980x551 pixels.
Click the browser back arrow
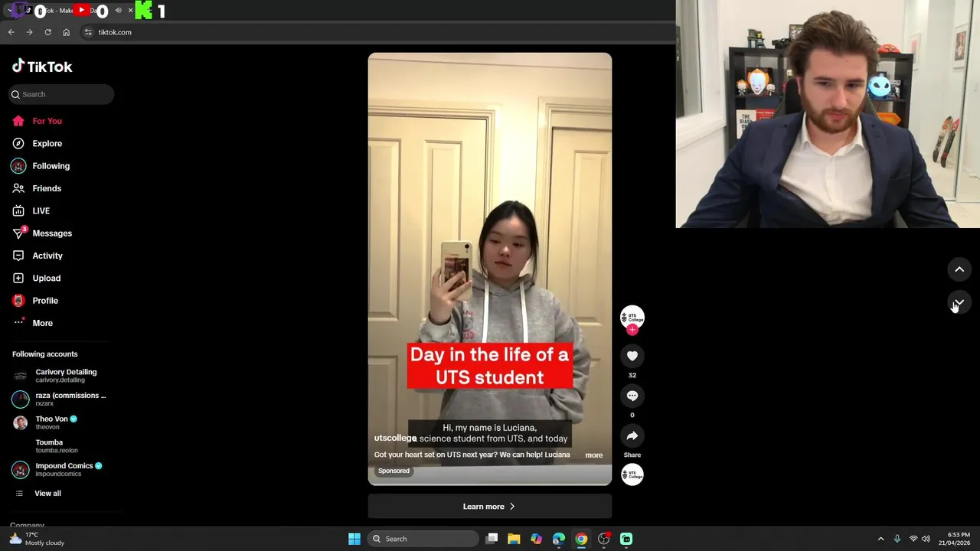click(x=11, y=32)
